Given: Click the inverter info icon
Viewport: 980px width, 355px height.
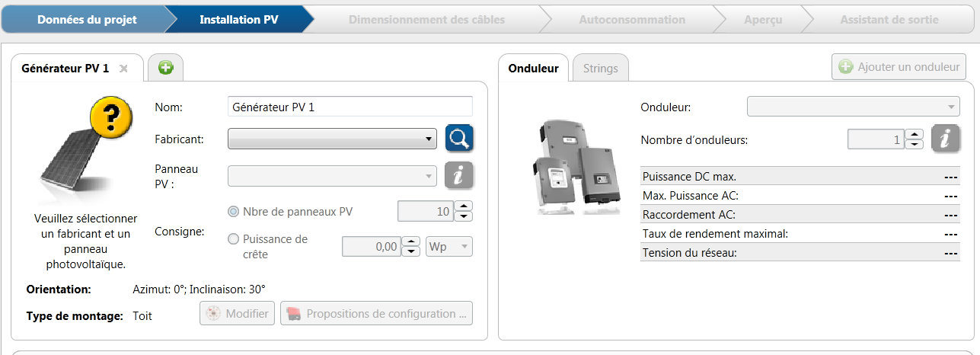Looking at the screenshot, I should [x=945, y=139].
